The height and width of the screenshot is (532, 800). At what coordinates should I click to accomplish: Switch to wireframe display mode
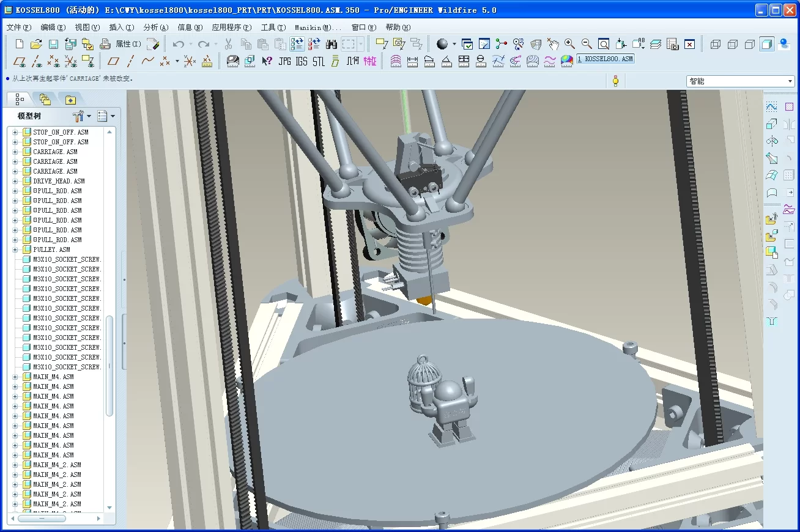(x=716, y=44)
